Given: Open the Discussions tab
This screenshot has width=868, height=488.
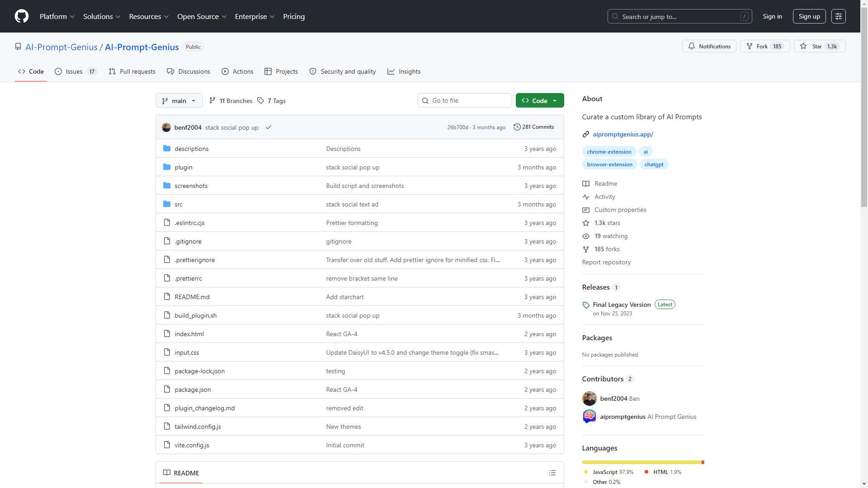Looking at the screenshot, I should click(189, 71).
